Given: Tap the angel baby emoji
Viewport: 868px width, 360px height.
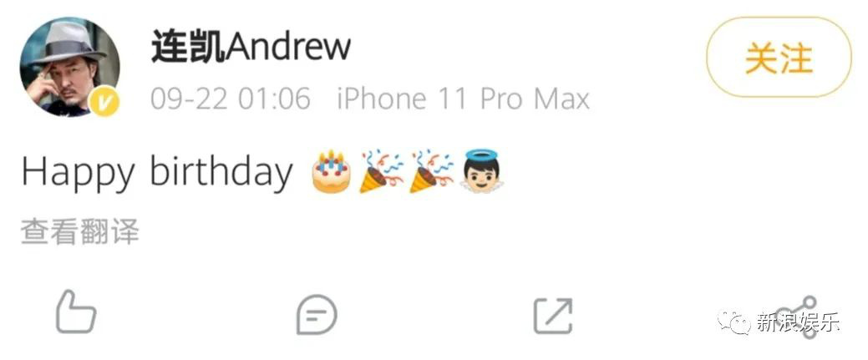Looking at the screenshot, I should [481, 170].
